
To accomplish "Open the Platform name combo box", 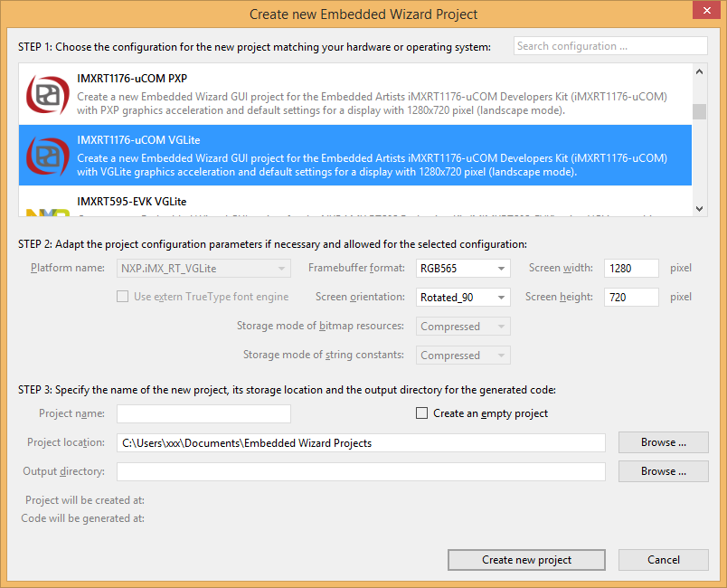I will click(203, 269).
